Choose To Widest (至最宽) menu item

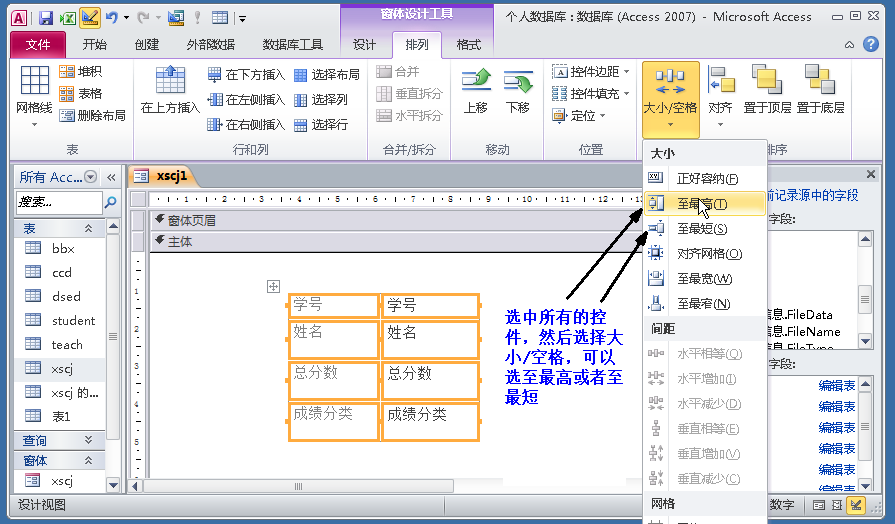click(705, 279)
